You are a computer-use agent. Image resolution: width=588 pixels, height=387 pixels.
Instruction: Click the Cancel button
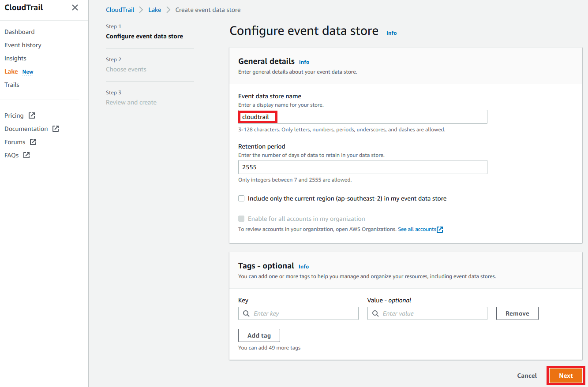coord(527,376)
